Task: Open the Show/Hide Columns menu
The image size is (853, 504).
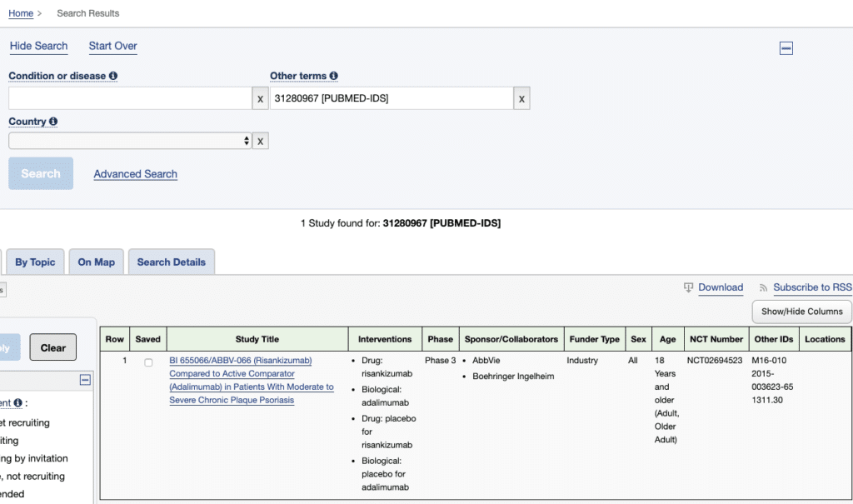Action: 802,312
